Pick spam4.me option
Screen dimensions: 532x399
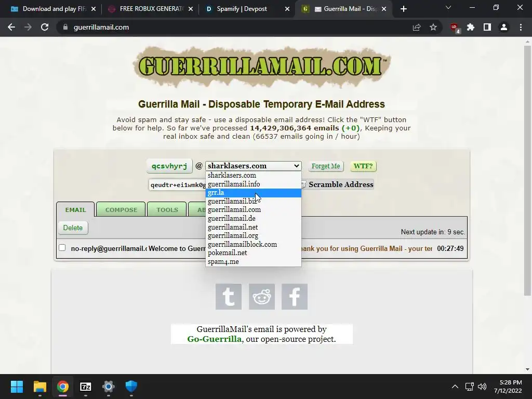(x=253, y=262)
